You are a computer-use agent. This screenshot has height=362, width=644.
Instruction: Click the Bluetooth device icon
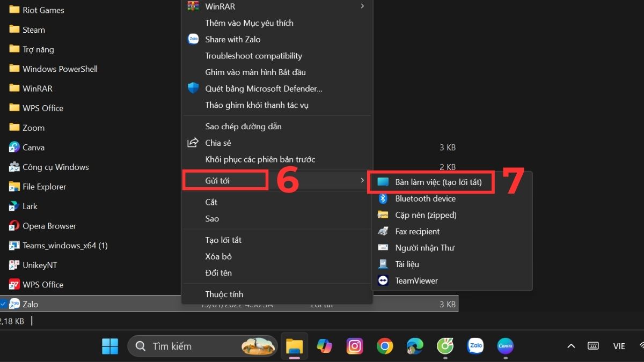coord(383,198)
